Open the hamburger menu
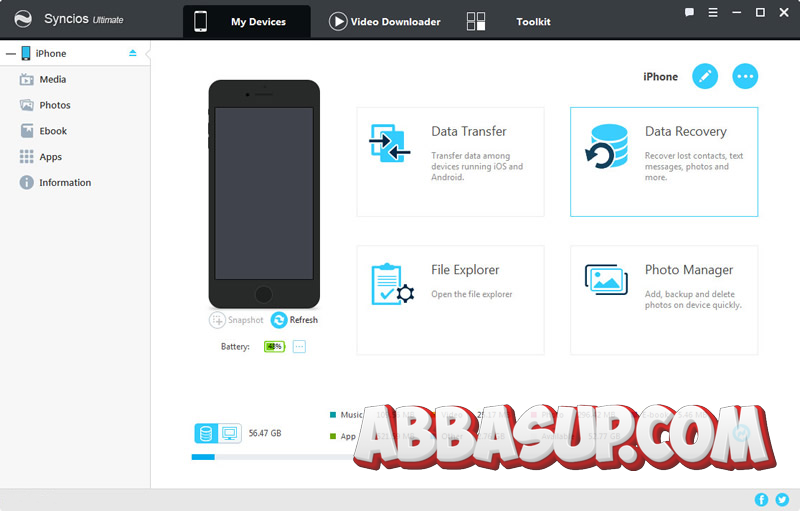The width and height of the screenshot is (800, 511). coord(713,12)
